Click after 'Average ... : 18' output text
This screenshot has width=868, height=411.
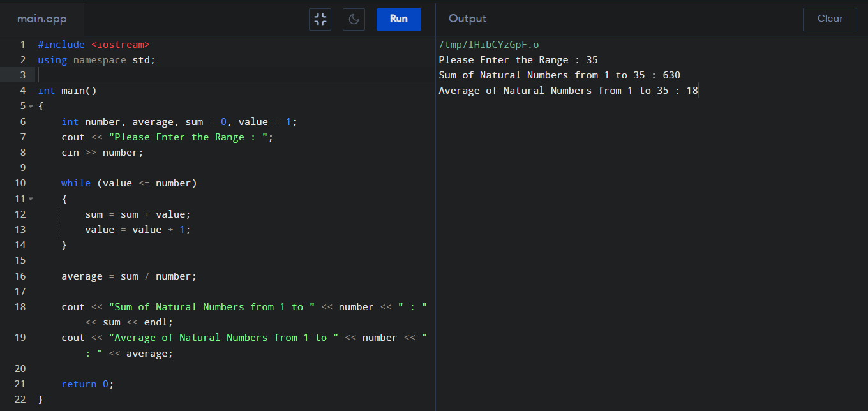pos(700,91)
